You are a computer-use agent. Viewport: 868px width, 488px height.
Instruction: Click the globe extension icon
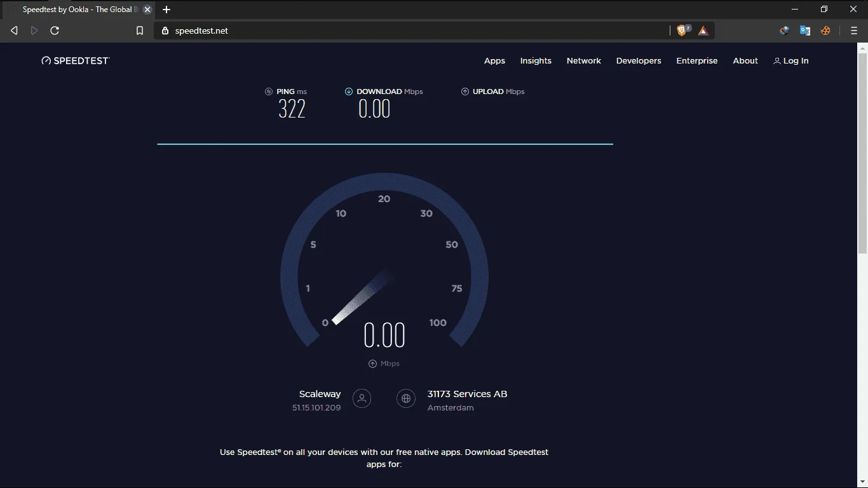[x=785, y=30]
